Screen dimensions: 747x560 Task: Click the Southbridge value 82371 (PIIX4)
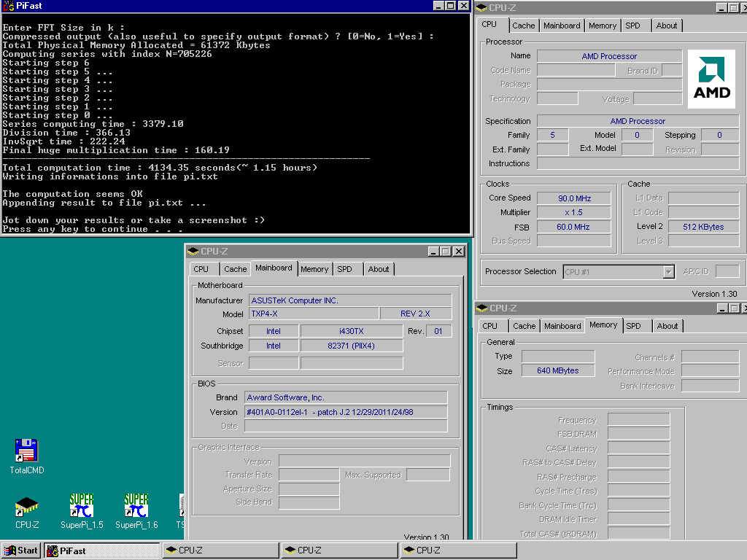[x=352, y=346]
